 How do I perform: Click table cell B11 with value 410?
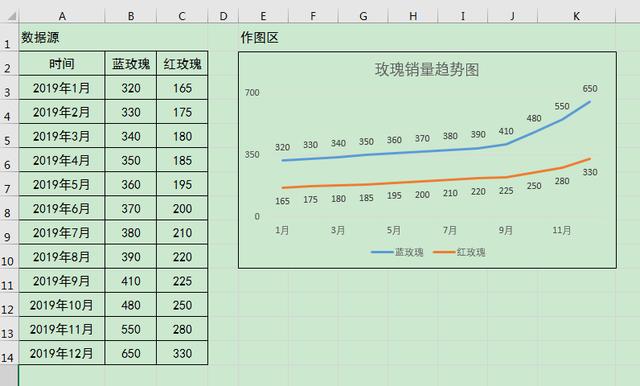(x=131, y=280)
